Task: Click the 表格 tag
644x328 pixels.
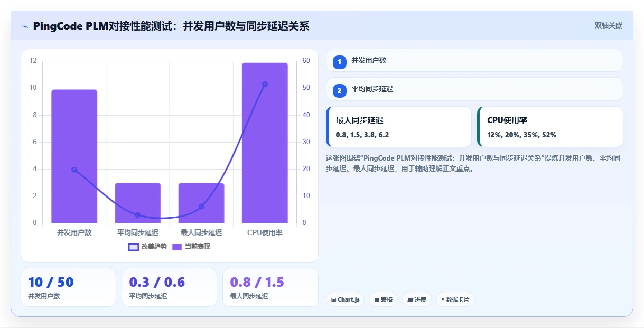Action: 384,299
